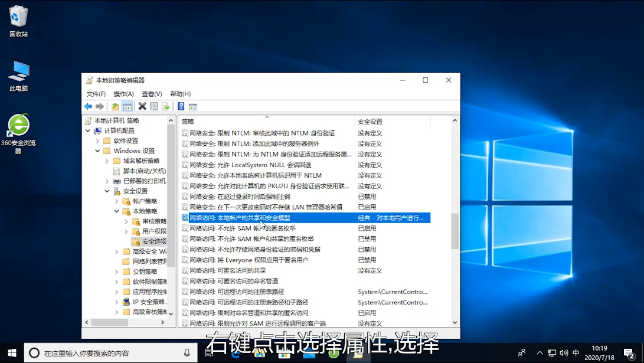Screen dimensions: 644x363
Task: Expand the 帐户策略 tree node
Action: [117, 201]
